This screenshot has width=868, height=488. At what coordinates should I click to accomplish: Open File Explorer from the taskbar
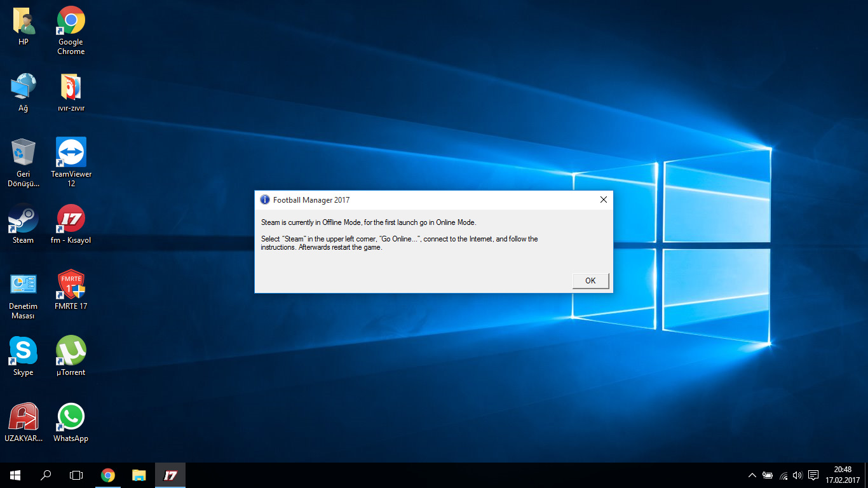click(139, 475)
